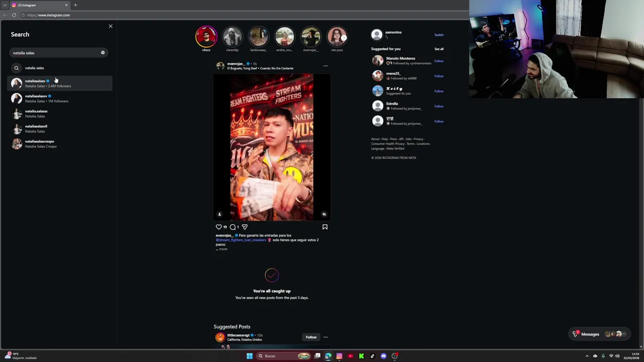This screenshot has height=362, width=644.
Task: Open options menu for the littlecaesarsgt post
Action: click(x=325, y=337)
